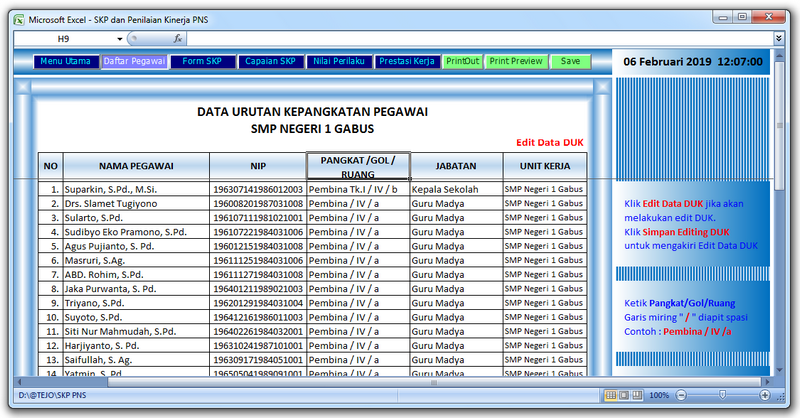Click the name Suparkin, S.Pd., M.Si.
This screenshot has width=800, height=418.
tap(111, 189)
